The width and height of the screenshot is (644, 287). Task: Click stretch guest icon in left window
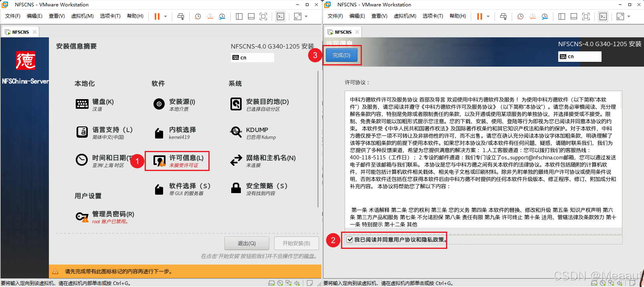tap(298, 16)
